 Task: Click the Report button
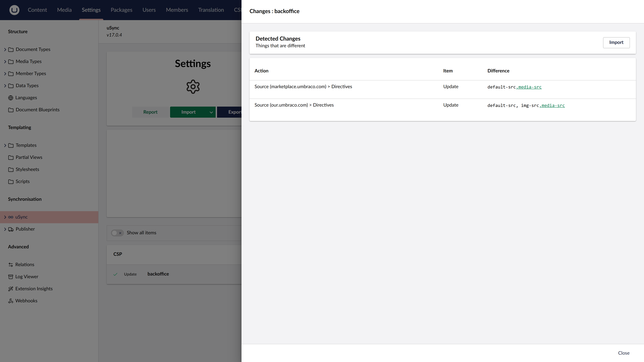pos(150,112)
